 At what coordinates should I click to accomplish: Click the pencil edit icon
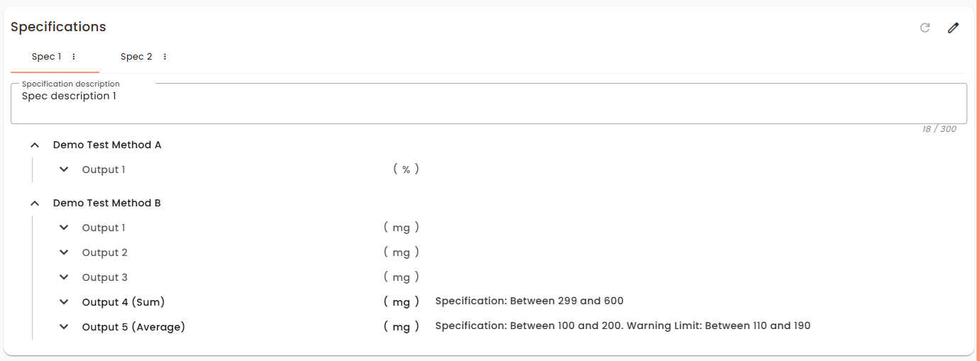(x=953, y=28)
